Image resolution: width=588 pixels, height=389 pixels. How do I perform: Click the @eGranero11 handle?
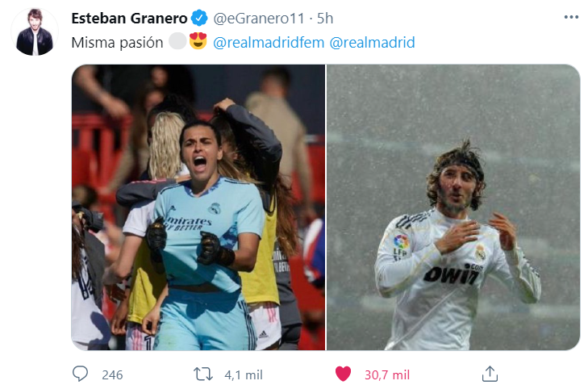(x=259, y=19)
